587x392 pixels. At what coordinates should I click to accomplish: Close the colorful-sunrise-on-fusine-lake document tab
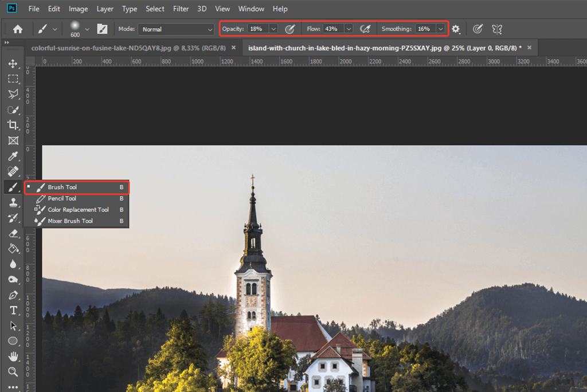(234, 48)
